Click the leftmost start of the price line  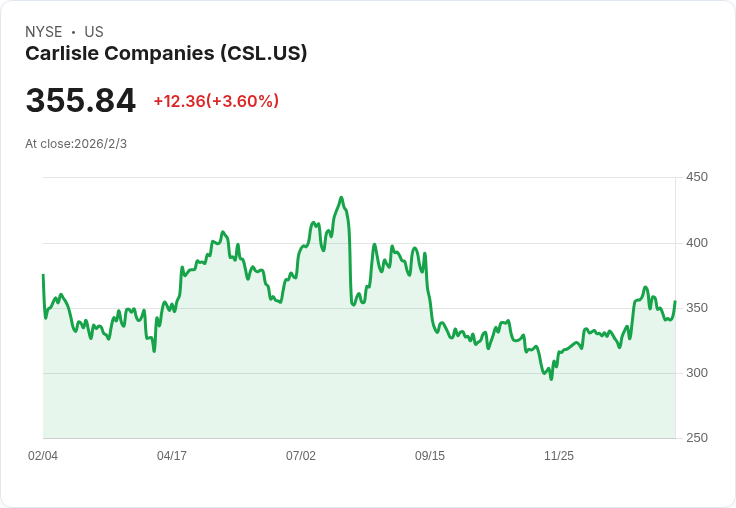tap(43, 275)
